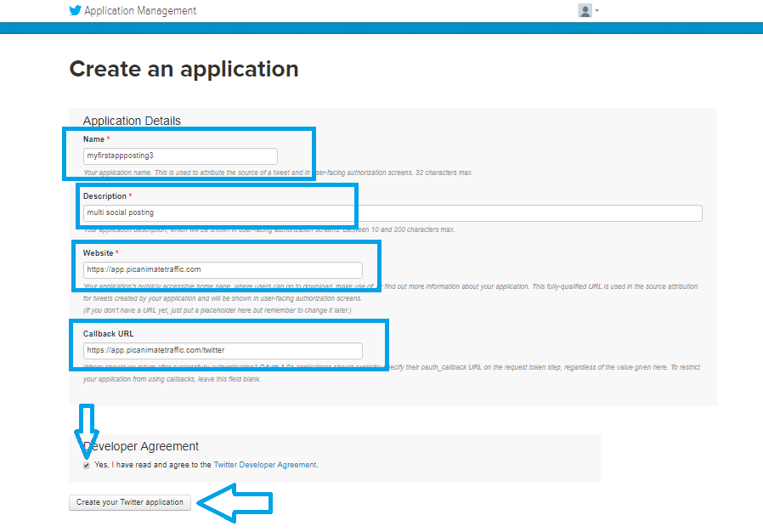Click the Application Management title link
Screen dimensions: 763x532
[x=140, y=11]
